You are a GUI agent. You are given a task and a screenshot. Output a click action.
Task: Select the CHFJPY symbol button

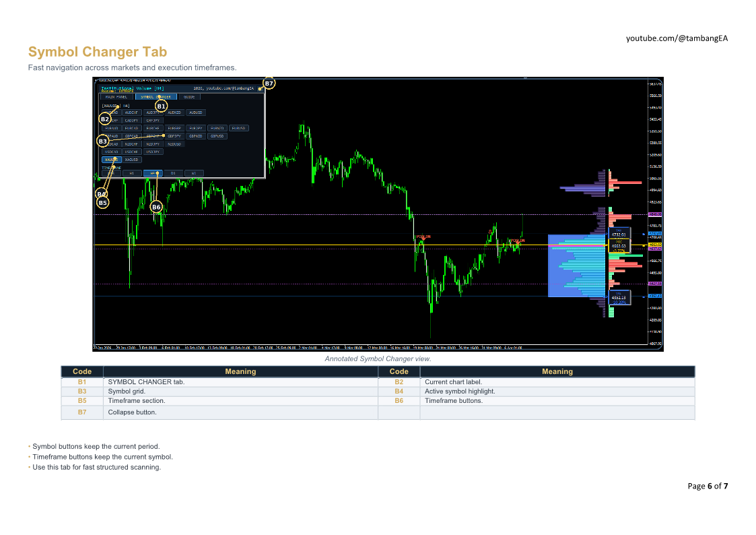pyautogui.click(x=153, y=120)
